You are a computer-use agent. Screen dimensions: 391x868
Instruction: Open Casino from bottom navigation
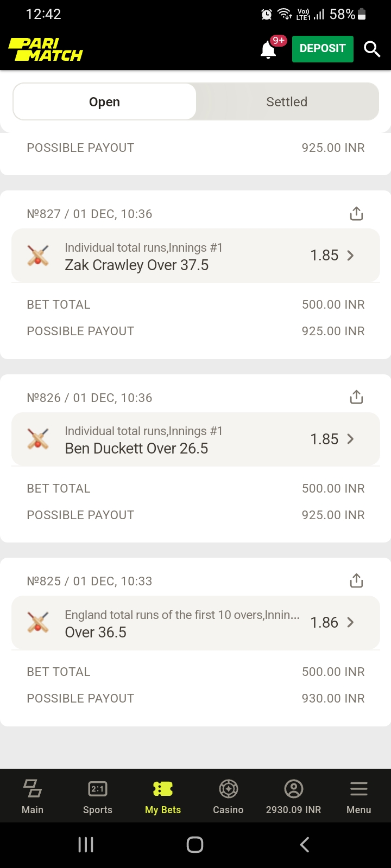tap(228, 796)
